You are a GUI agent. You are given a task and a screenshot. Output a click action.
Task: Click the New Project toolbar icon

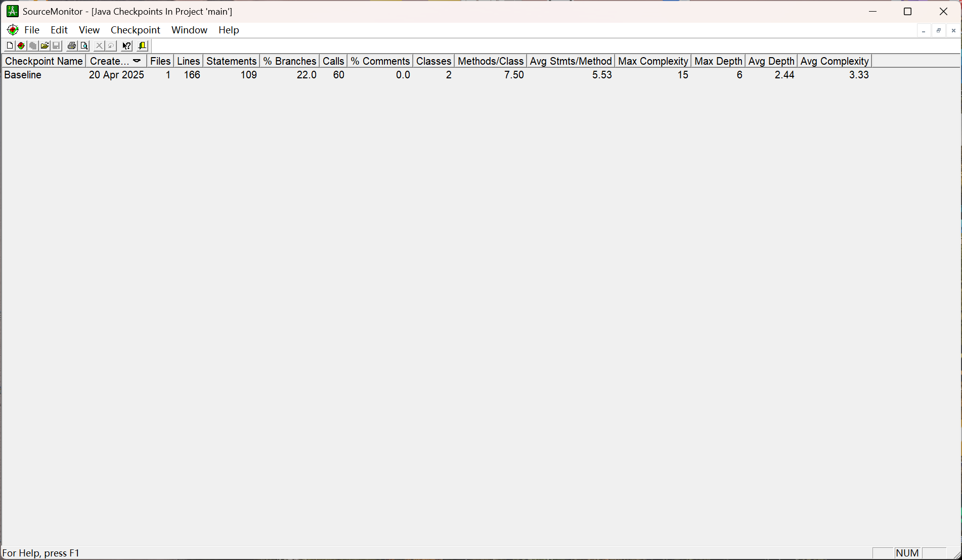[10, 46]
